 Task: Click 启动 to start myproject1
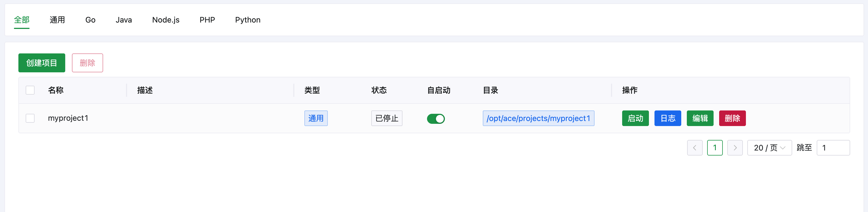[x=635, y=118]
